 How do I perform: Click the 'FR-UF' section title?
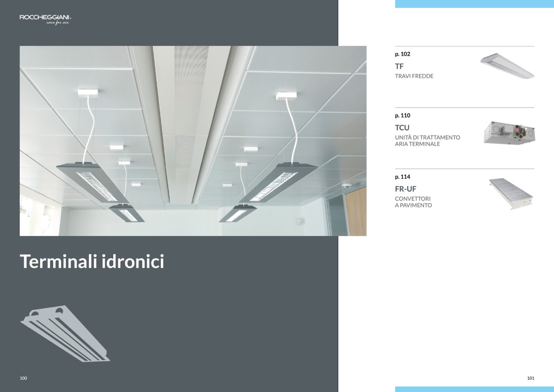click(x=405, y=189)
